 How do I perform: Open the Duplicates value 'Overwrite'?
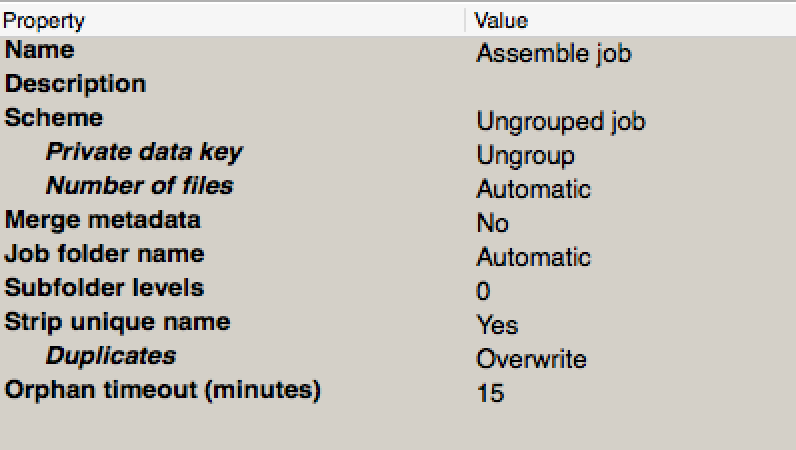pos(531,360)
